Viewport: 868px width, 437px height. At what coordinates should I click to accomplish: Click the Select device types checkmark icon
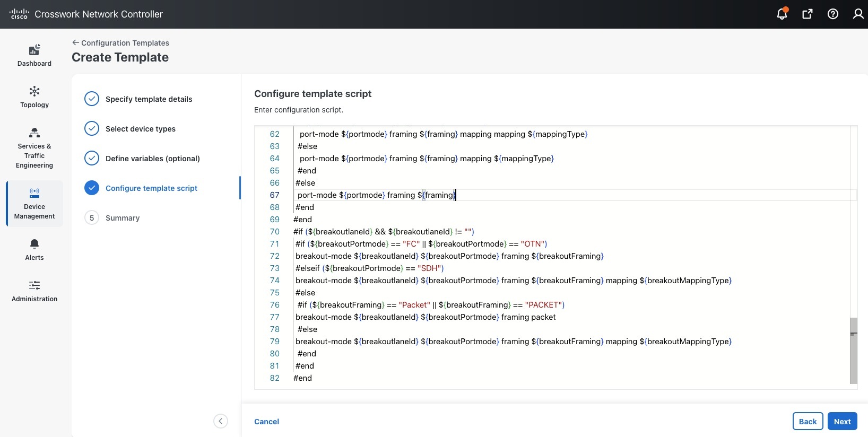point(92,128)
